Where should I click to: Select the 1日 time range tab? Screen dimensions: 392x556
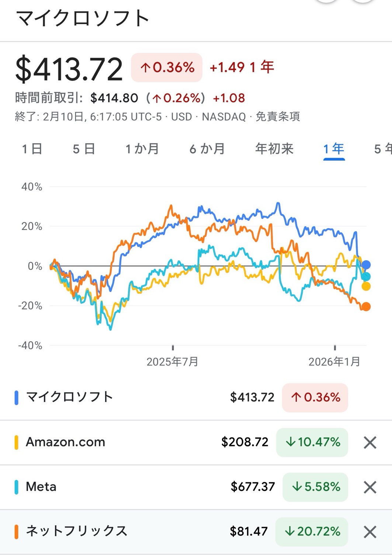32,149
